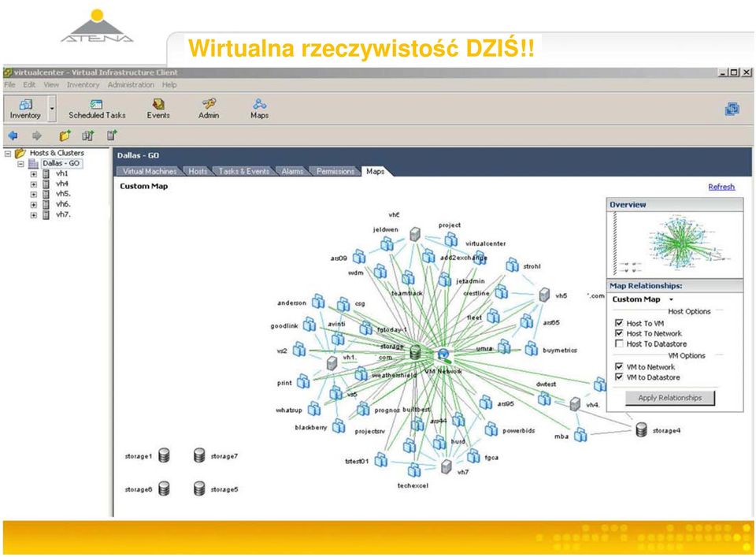
Task: Enable the Host To Datastore checkbox
Action: (619, 343)
